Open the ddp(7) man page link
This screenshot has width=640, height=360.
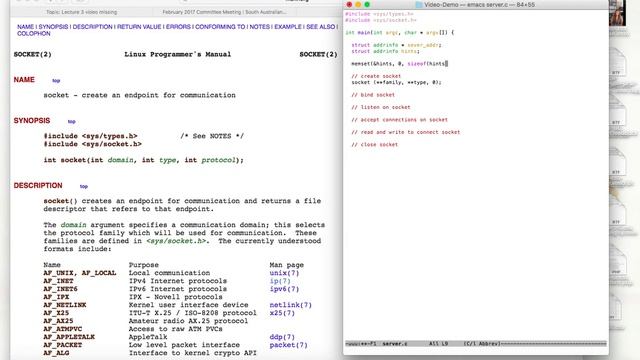(x=282, y=337)
